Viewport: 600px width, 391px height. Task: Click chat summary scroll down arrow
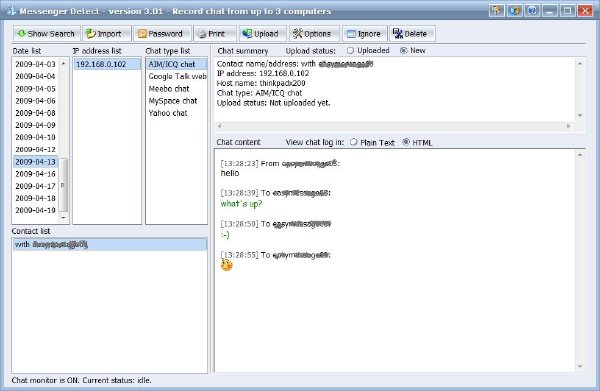(x=580, y=115)
